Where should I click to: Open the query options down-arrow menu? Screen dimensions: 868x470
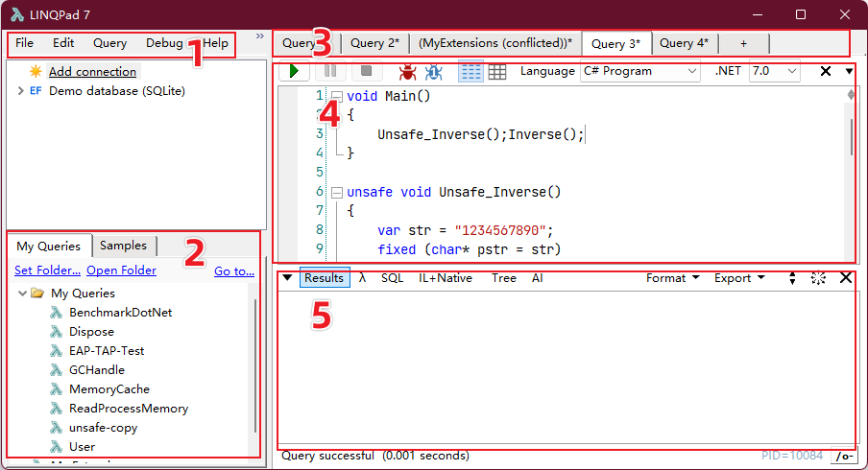click(849, 71)
